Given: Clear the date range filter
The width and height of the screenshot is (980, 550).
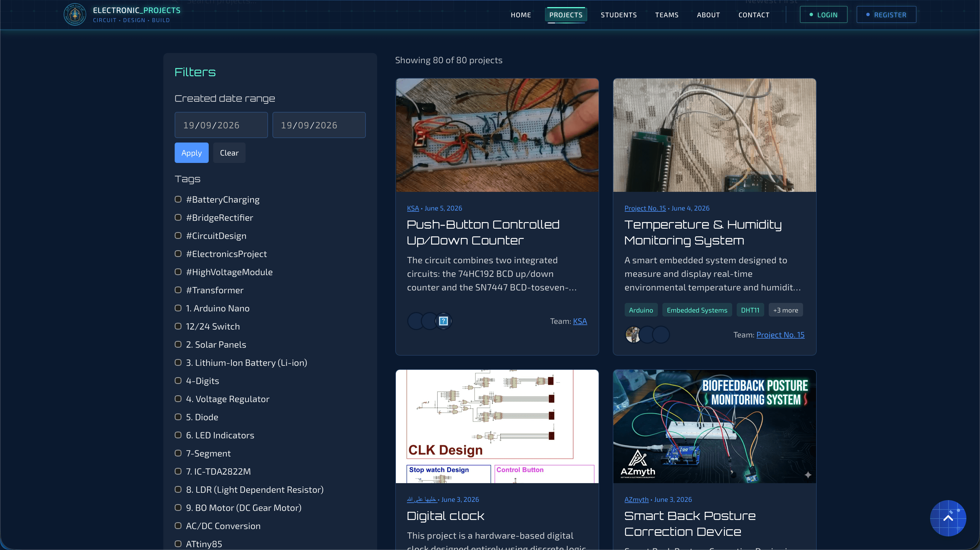Looking at the screenshot, I should pyautogui.click(x=229, y=153).
